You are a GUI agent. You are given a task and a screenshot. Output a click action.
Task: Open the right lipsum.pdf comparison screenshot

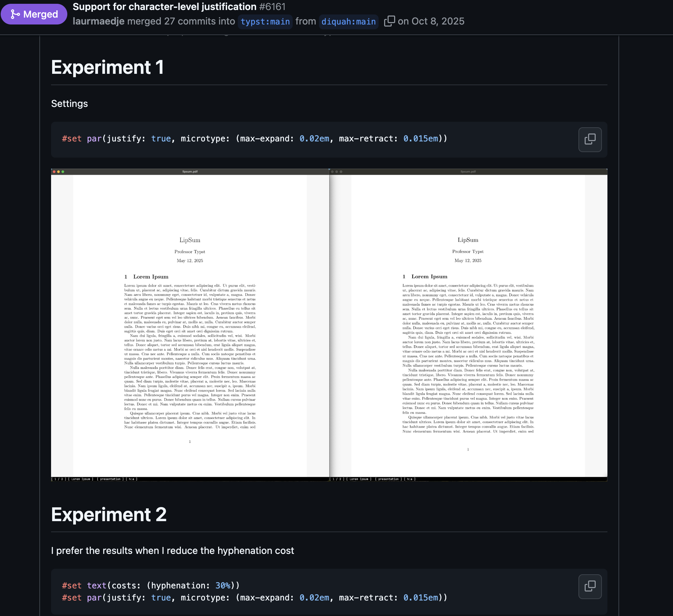(468, 325)
